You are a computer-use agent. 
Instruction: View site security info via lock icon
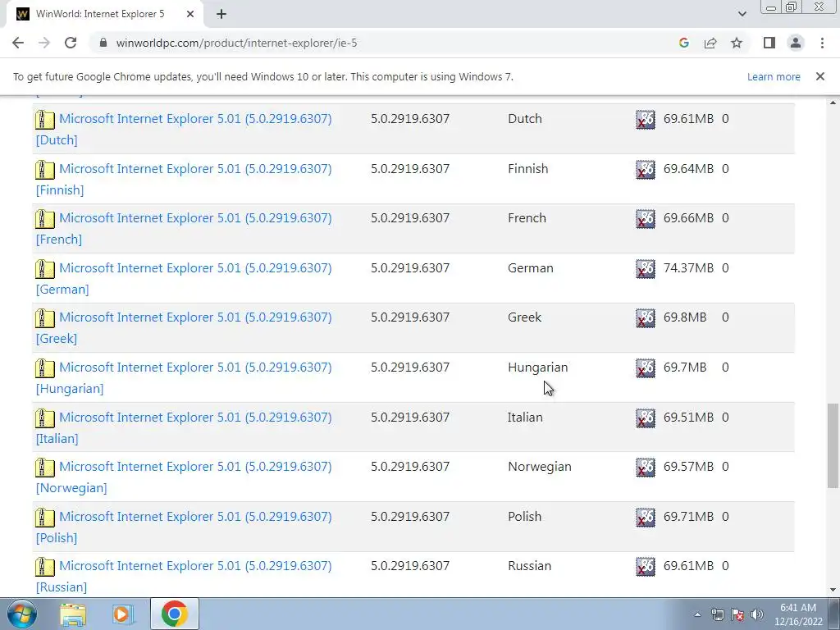pyautogui.click(x=103, y=43)
